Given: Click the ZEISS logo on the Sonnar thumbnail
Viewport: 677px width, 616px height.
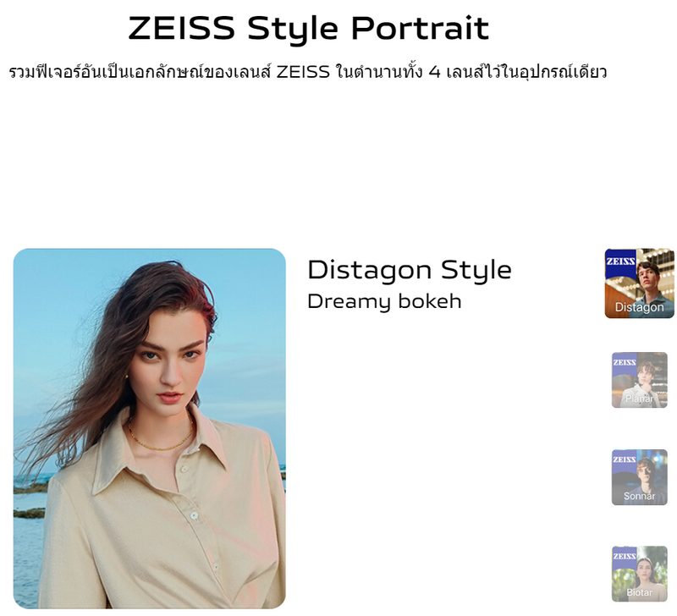Looking at the screenshot, I should (x=625, y=459).
